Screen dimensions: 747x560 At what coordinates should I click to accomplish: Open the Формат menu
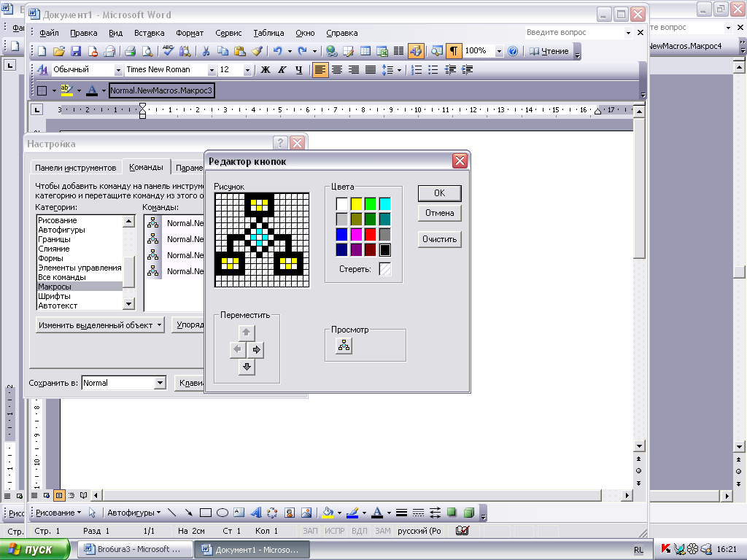point(190,33)
